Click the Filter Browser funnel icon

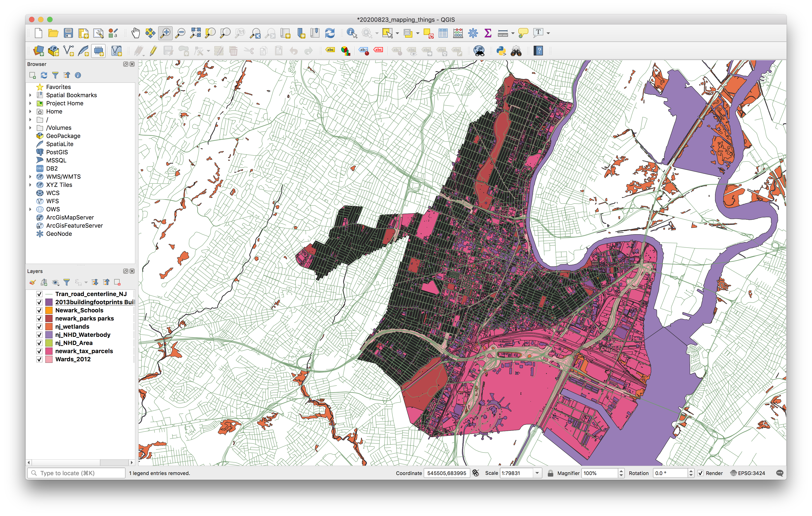pyautogui.click(x=55, y=75)
